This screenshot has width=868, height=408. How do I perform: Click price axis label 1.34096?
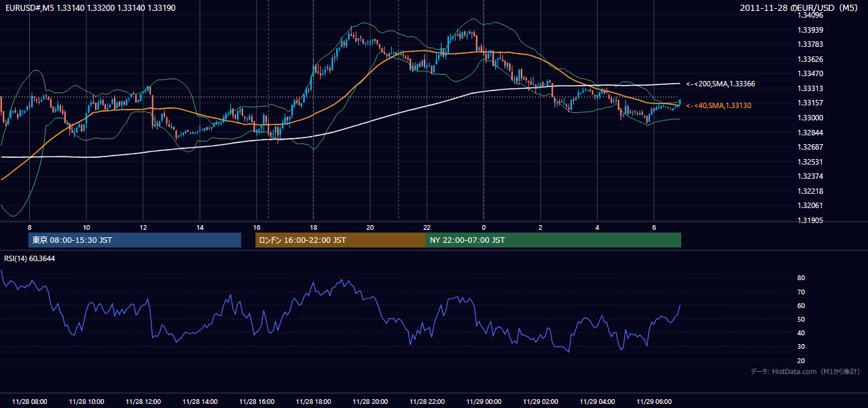pos(810,15)
